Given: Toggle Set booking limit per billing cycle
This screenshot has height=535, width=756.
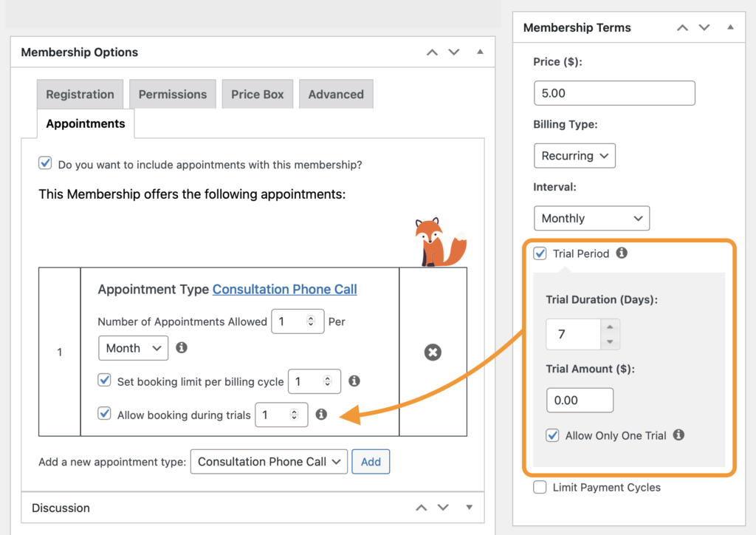Looking at the screenshot, I should (x=105, y=380).
